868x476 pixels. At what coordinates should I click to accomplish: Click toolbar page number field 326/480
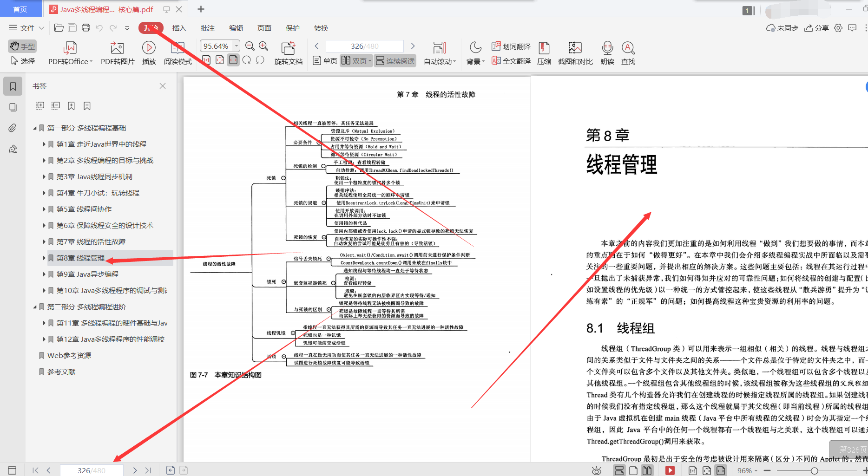364,46
